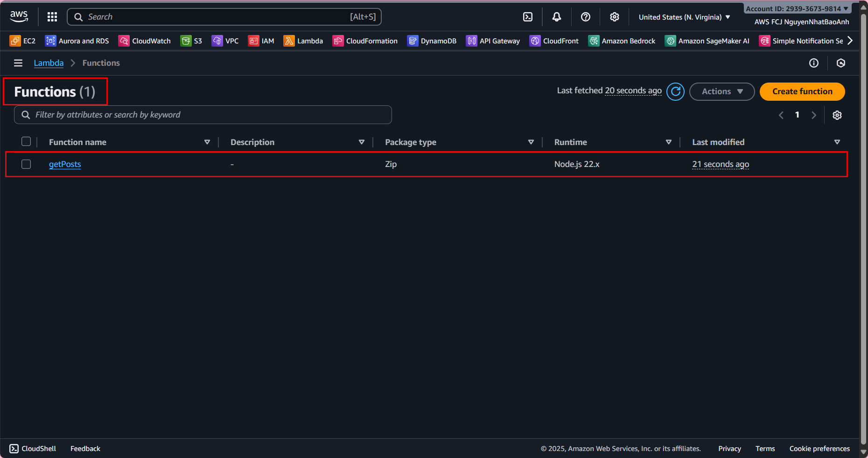The width and height of the screenshot is (868, 458).
Task: Open the DynamoDB shortcut in favorites bar
Action: click(432, 41)
